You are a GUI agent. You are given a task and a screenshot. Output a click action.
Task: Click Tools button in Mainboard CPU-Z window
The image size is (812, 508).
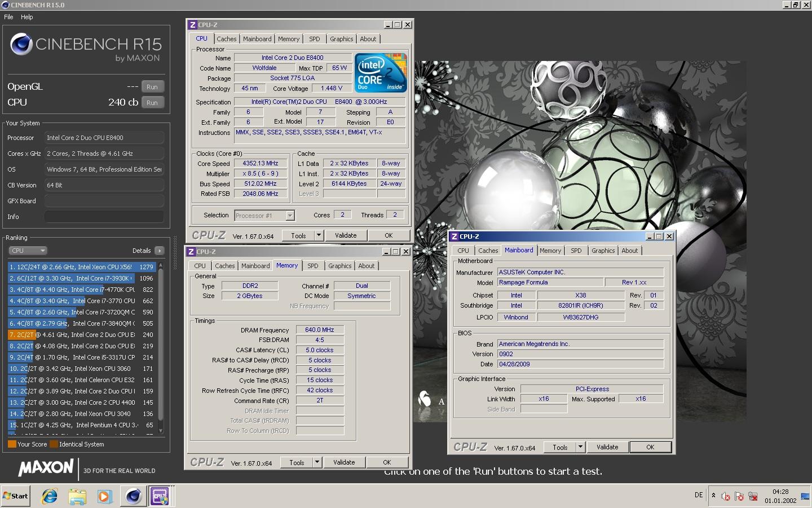pyautogui.click(x=560, y=448)
